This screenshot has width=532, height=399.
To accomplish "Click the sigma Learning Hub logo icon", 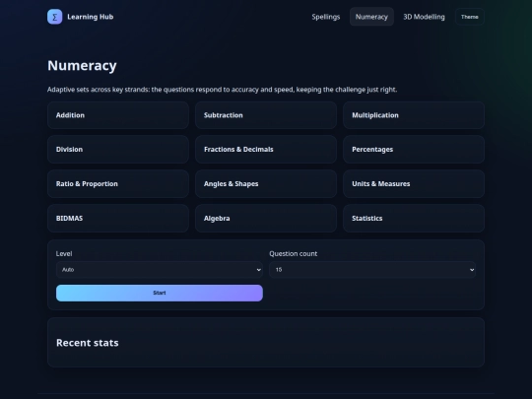I will 54,17.
